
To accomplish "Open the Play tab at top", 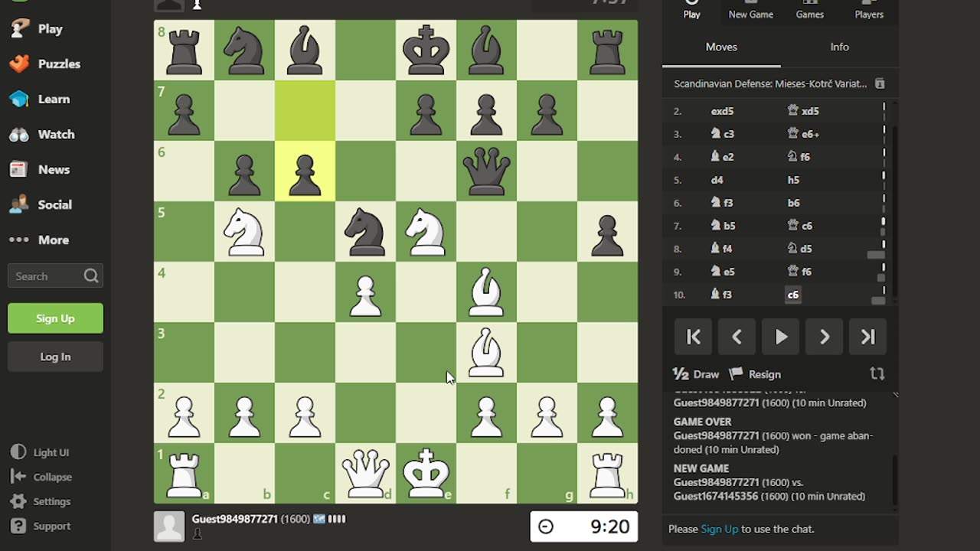I will 692,10.
